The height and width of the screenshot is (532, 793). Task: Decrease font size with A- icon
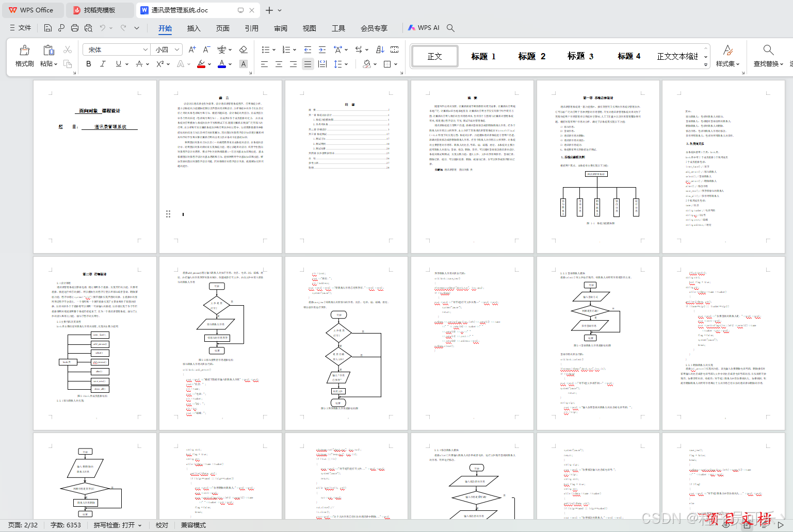coord(206,49)
